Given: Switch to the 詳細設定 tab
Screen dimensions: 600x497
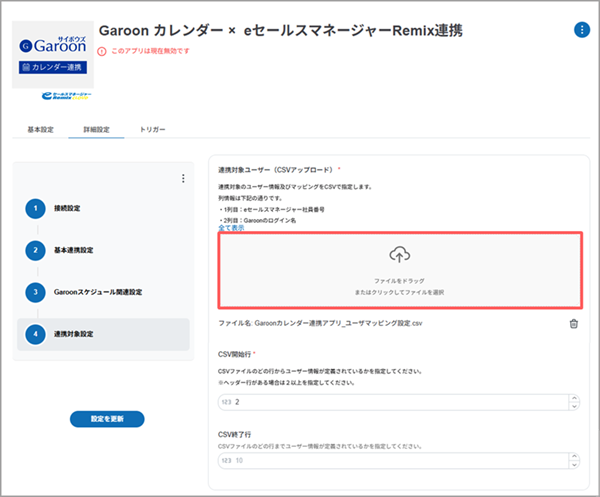Looking at the screenshot, I should 96,130.
